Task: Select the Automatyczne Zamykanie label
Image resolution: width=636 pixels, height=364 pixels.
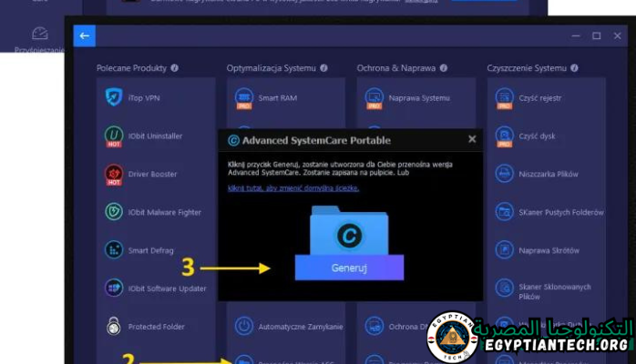Action: [301, 327]
